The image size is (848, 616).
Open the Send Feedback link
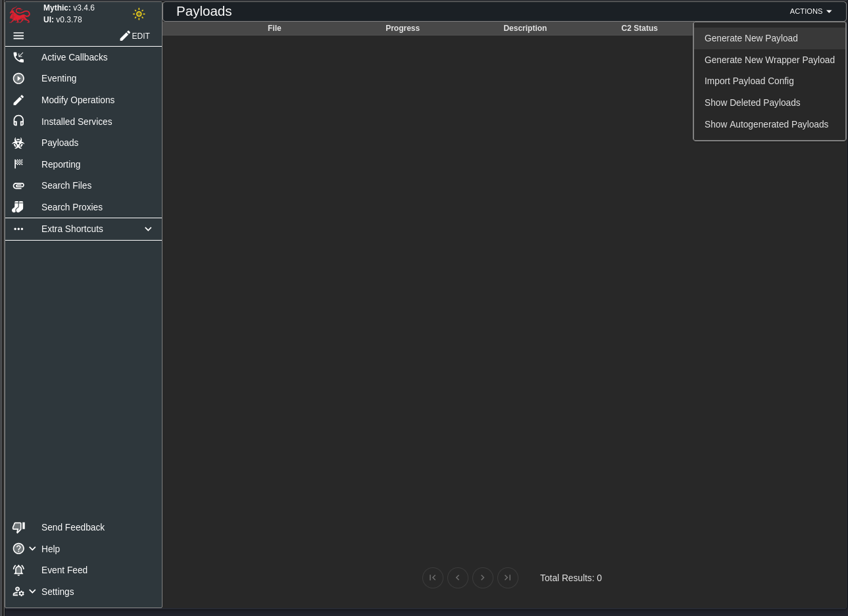click(72, 527)
